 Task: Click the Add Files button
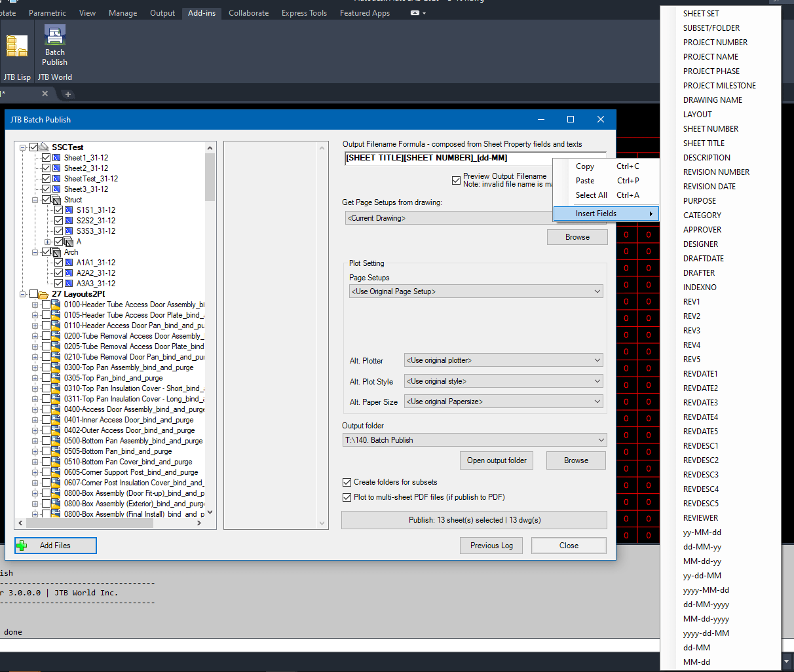click(56, 546)
